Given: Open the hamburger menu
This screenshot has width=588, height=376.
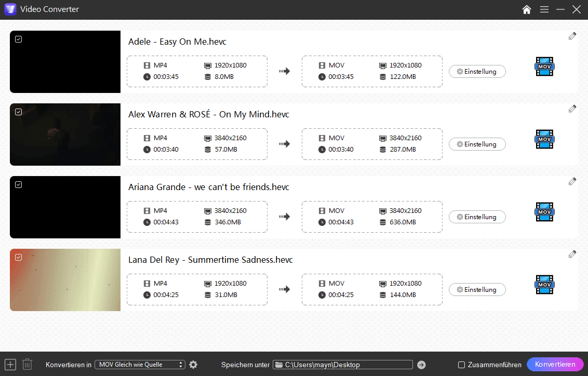Looking at the screenshot, I should [x=544, y=9].
